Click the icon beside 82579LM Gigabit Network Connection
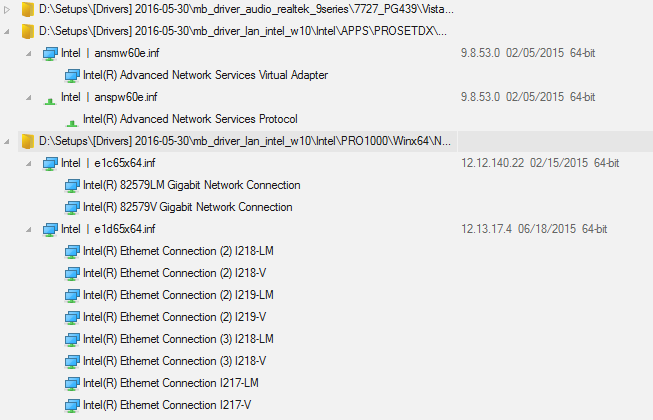The height and width of the screenshot is (420, 653). pos(72,186)
